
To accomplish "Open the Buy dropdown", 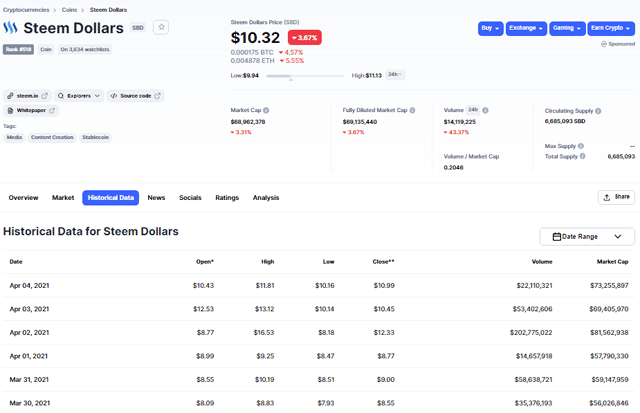I will [x=491, y=28].
